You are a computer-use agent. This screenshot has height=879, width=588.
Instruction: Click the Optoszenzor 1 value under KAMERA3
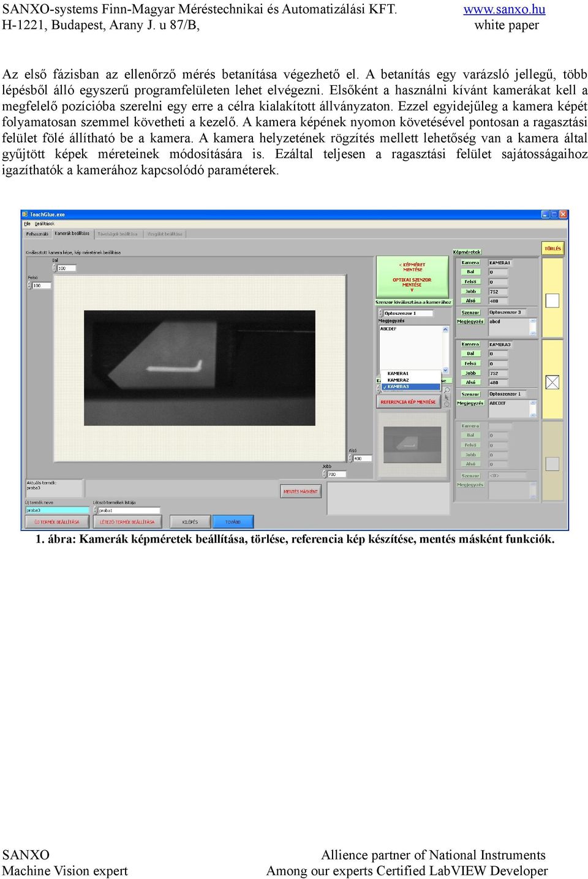(x=508, y=394)
